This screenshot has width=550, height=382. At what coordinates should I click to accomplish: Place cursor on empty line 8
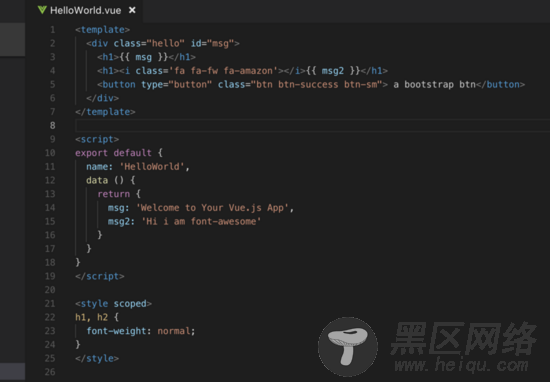pyautogui.click(x=312, y=126)
